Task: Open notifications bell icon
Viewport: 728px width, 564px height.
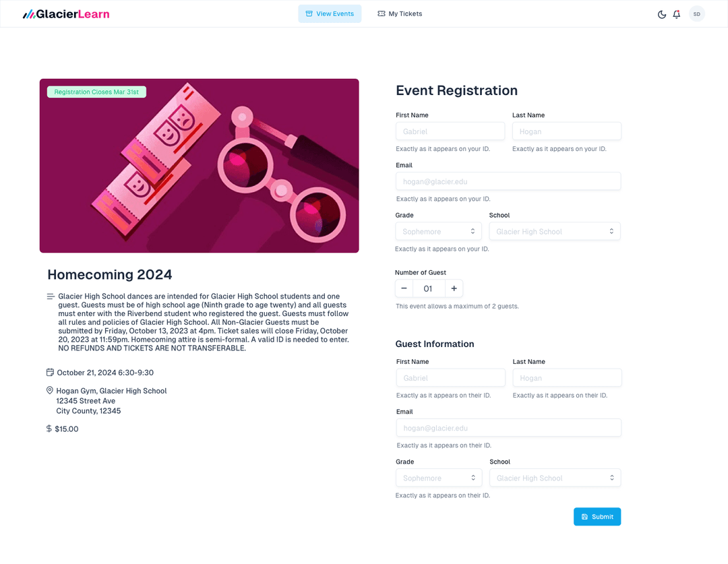Action: click(677, 14)
